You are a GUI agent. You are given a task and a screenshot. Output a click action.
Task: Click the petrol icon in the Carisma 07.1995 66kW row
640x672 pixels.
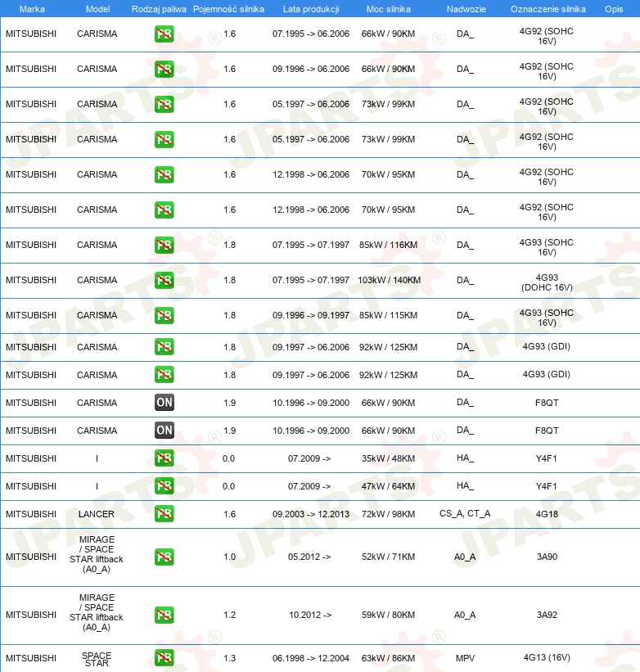coord(164,34)
